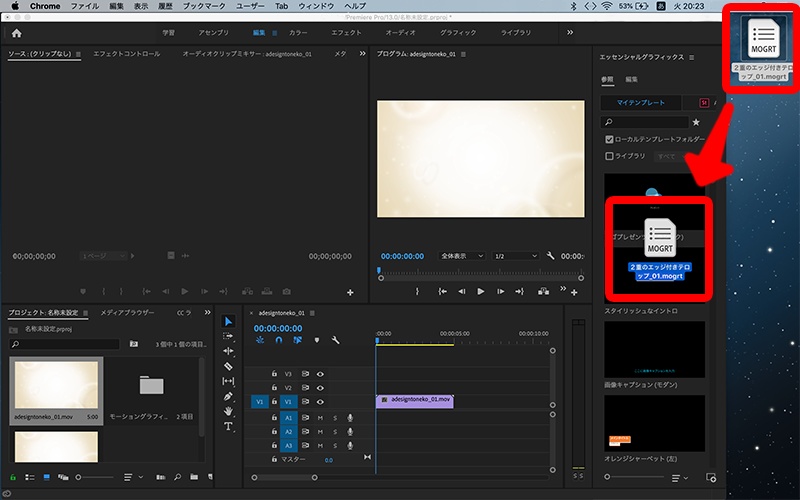Select the Hand tool

(x=228, y=411)
